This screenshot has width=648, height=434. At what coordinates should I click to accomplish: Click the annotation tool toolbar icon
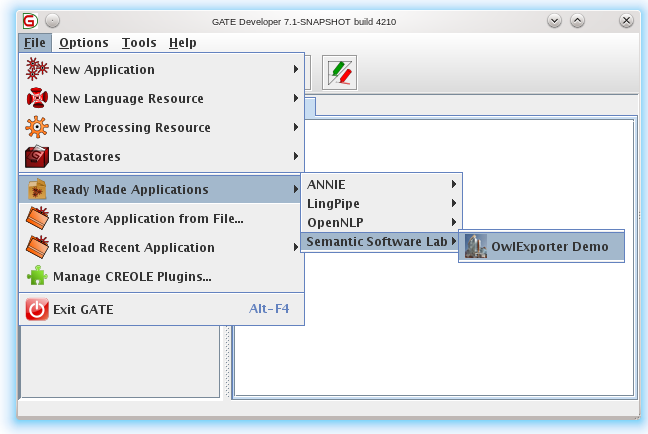(339, 74)
